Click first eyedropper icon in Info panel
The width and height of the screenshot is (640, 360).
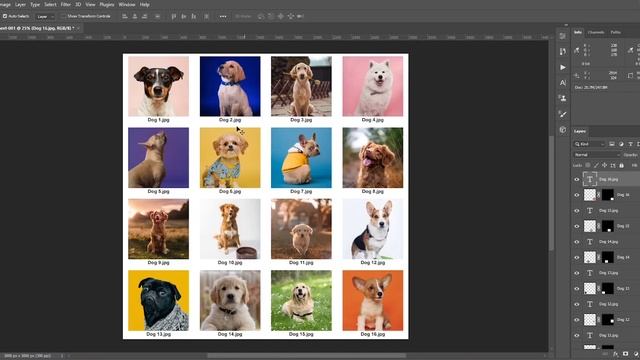click(x=576, y=51)
